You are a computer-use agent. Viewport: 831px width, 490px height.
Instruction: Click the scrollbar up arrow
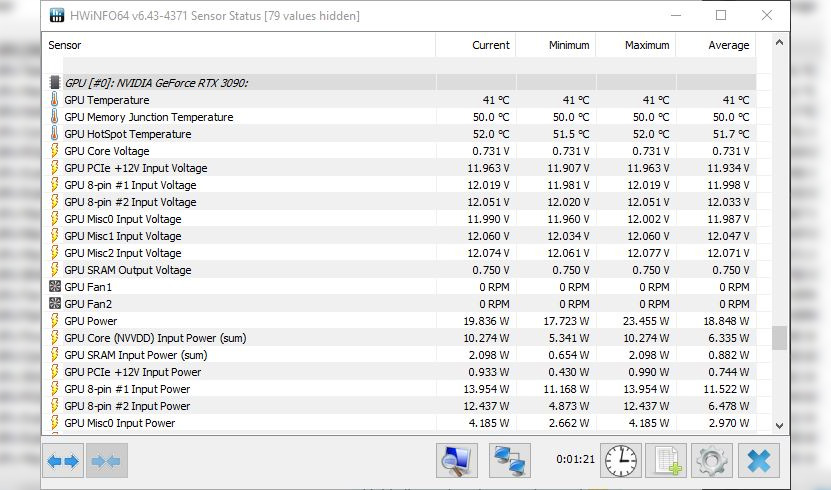tap(779, 42)
